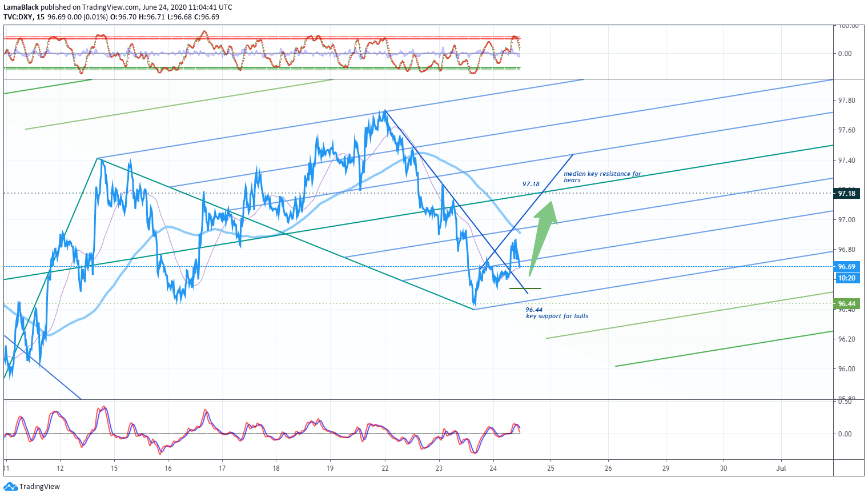
Task: Click the short dark green horizontal line marker
Action: pos(525,289)
